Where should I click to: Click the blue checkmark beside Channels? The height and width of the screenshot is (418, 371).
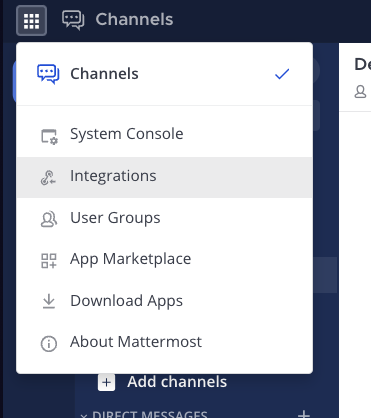282,74
